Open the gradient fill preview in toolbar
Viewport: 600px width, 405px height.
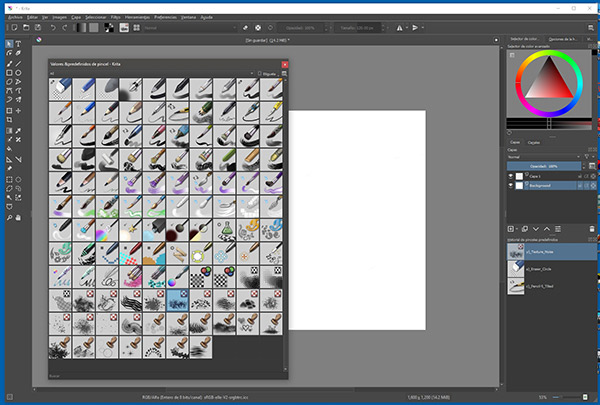click(x=80, y=28)
